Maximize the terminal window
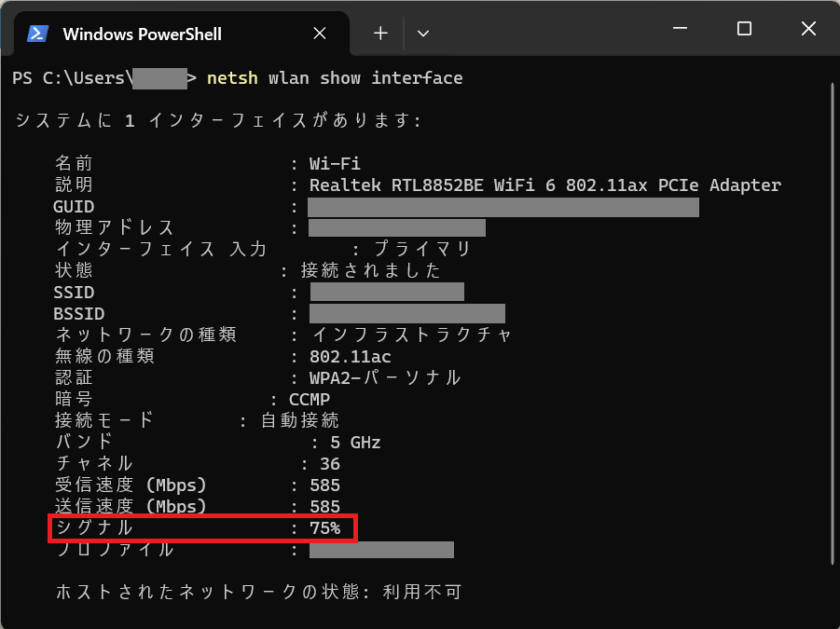This screenshot has height=629, width=840. [744, 30]
